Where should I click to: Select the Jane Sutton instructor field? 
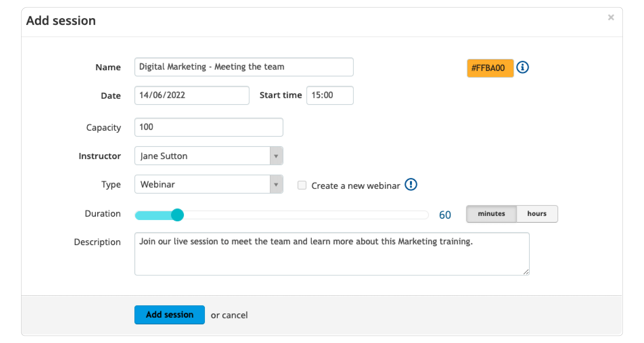pyautogui.click(x=208, y=156)
